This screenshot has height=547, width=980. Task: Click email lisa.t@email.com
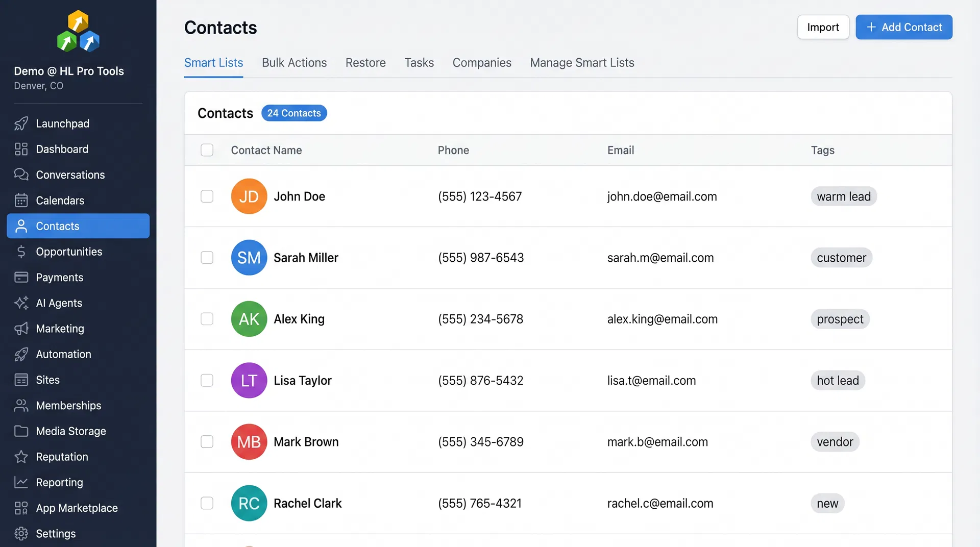[651, 381]
